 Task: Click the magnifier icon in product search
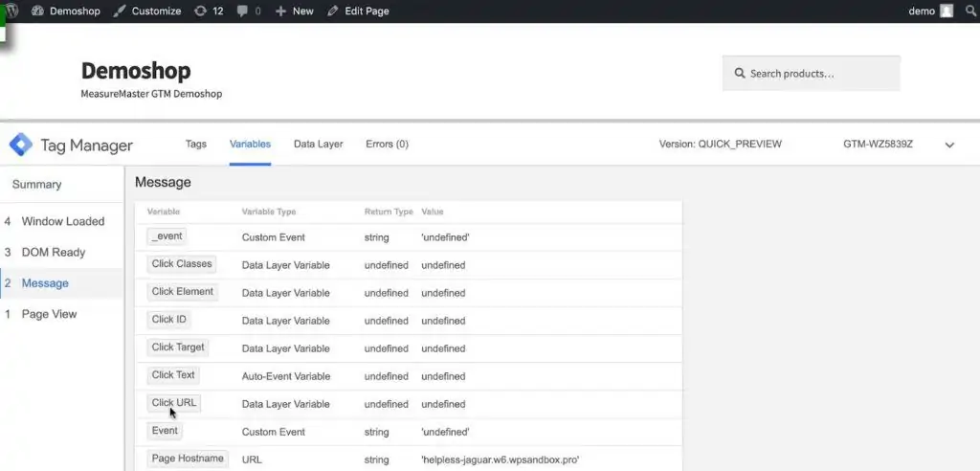[x=740, y=73]
